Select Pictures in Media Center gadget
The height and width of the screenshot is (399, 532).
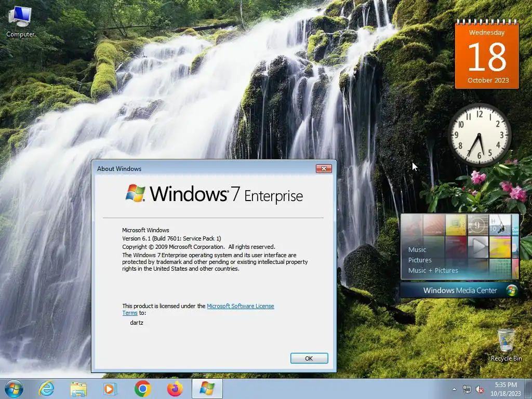[420, 260]
